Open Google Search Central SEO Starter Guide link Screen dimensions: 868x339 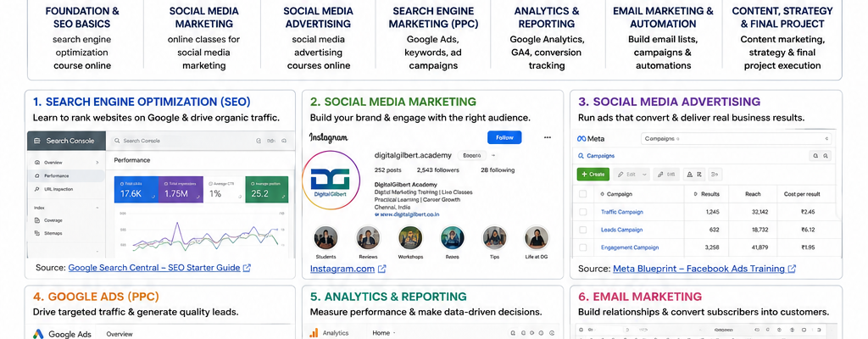pyautogui.click(x=154, y=268)
